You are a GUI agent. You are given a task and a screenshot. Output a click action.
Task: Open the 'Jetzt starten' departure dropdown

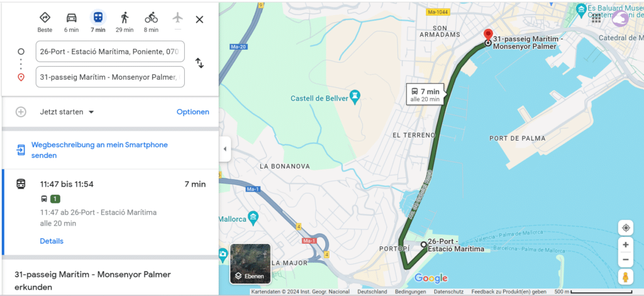[x=67, y=112]
